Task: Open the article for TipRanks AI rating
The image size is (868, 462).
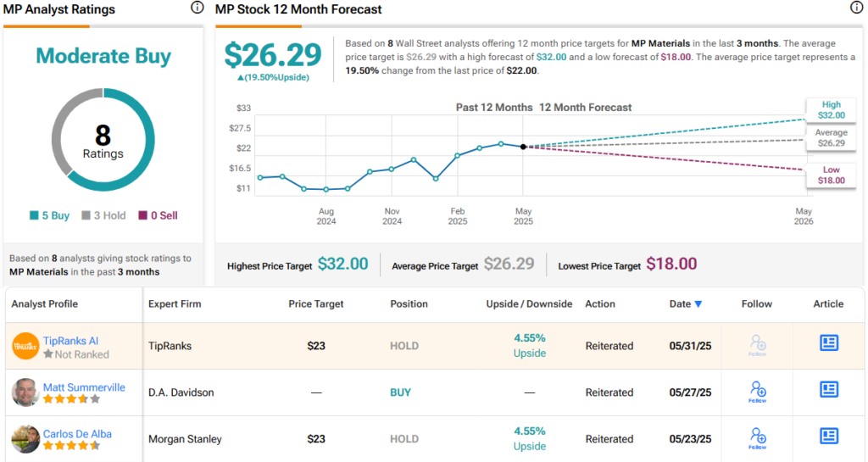Action: (x=828, y=342)
